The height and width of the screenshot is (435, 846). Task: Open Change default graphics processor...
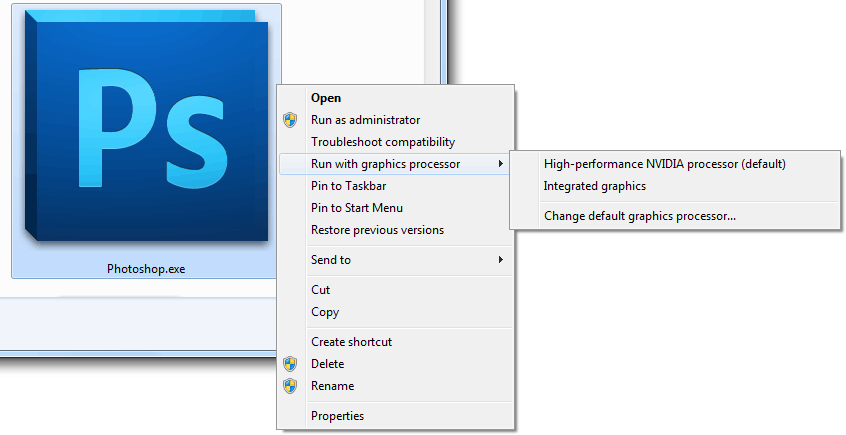coord(675,216)
